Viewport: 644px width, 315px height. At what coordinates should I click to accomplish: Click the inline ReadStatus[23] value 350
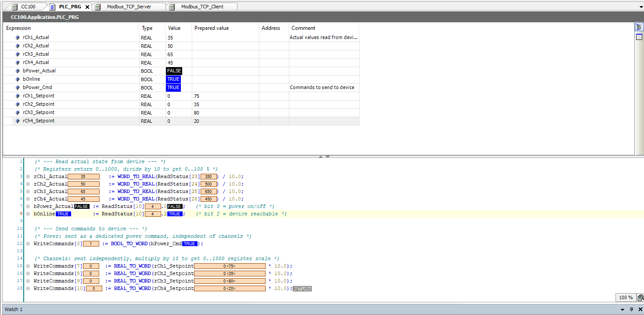tap(209, 177)
